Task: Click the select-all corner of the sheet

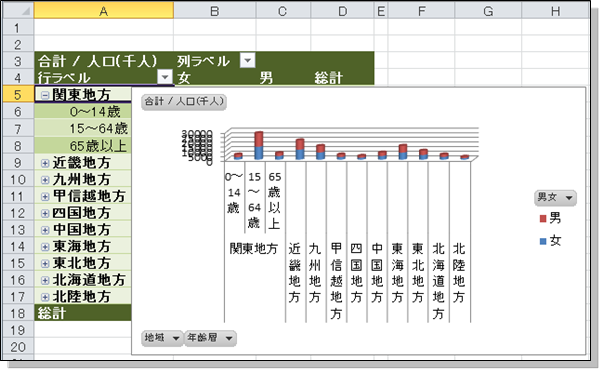Action: (18, 11)
